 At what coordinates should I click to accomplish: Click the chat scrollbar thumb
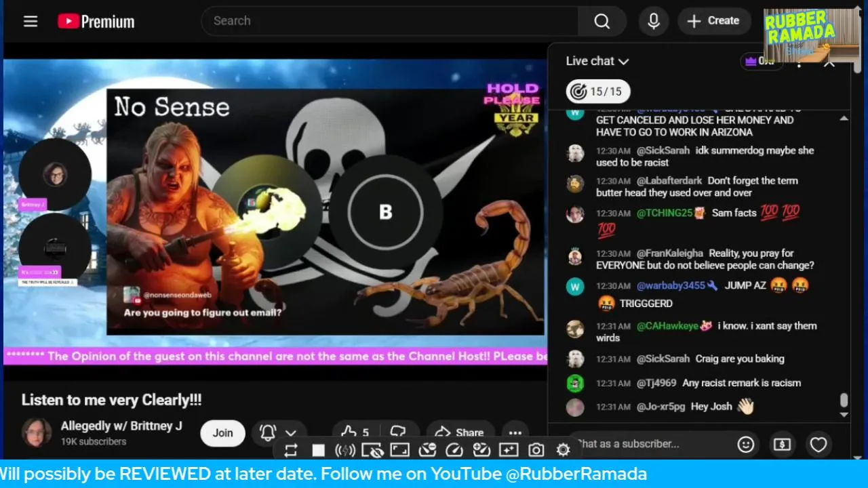(x=844, y=401)
